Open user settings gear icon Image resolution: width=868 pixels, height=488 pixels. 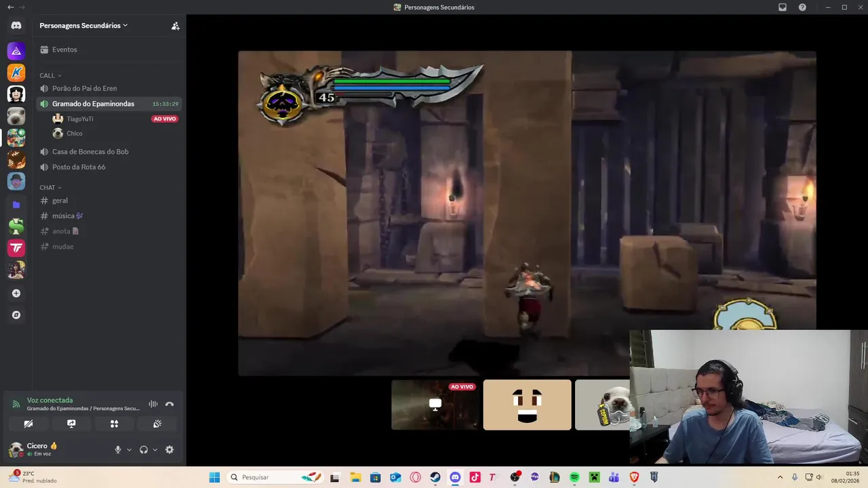[170, 450]
